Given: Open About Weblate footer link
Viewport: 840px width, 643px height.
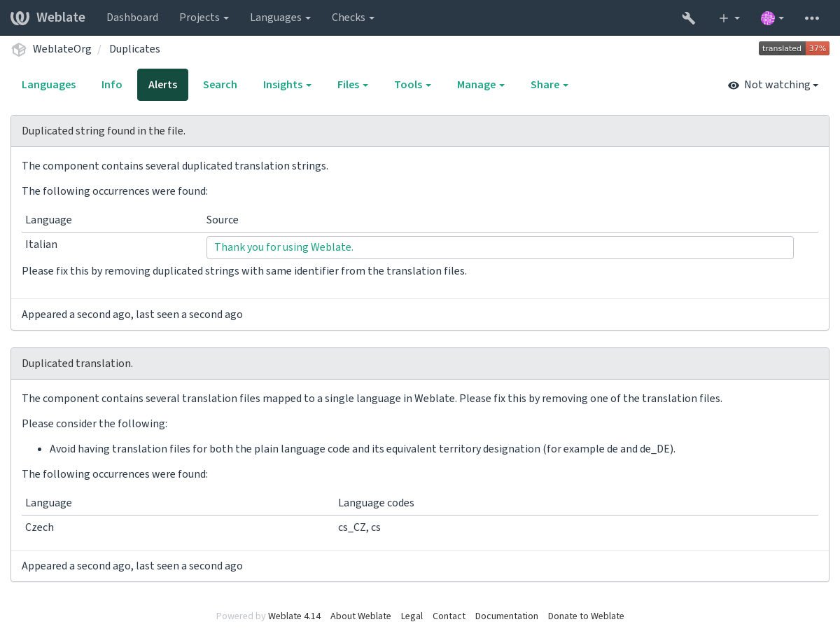Looking at the screenshot, I should click(360, 616).
